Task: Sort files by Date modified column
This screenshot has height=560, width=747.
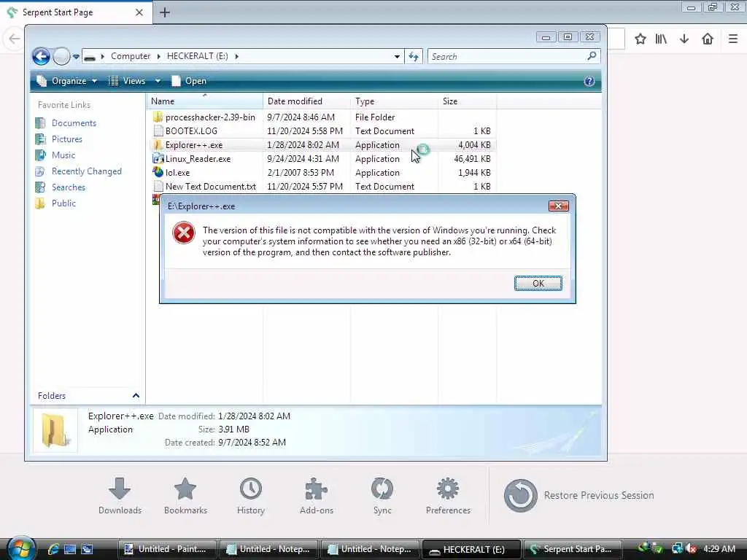Action: click(306, 101)
